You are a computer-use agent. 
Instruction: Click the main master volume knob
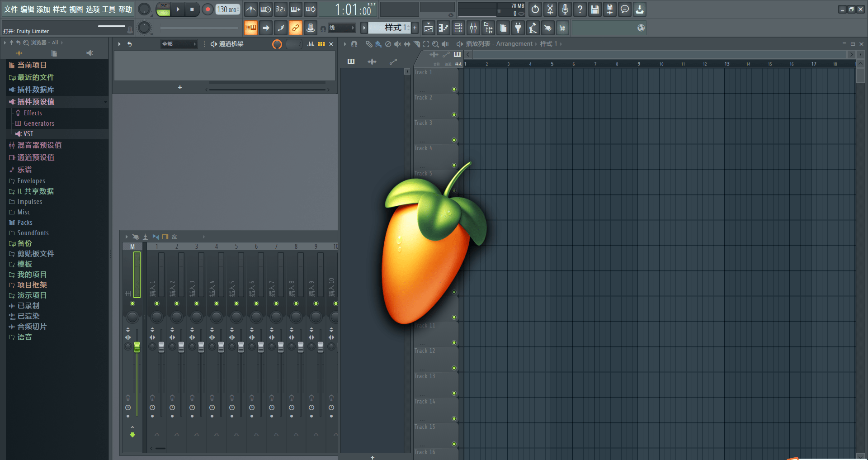pos(144,9)
